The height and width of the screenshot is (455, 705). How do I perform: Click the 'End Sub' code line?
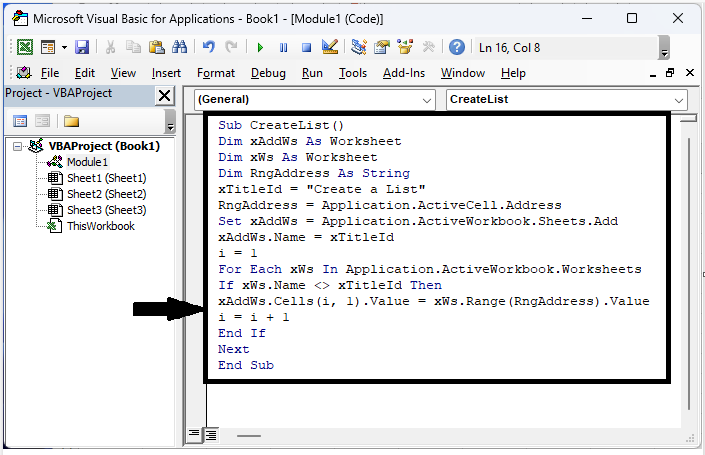pos(246,365)
